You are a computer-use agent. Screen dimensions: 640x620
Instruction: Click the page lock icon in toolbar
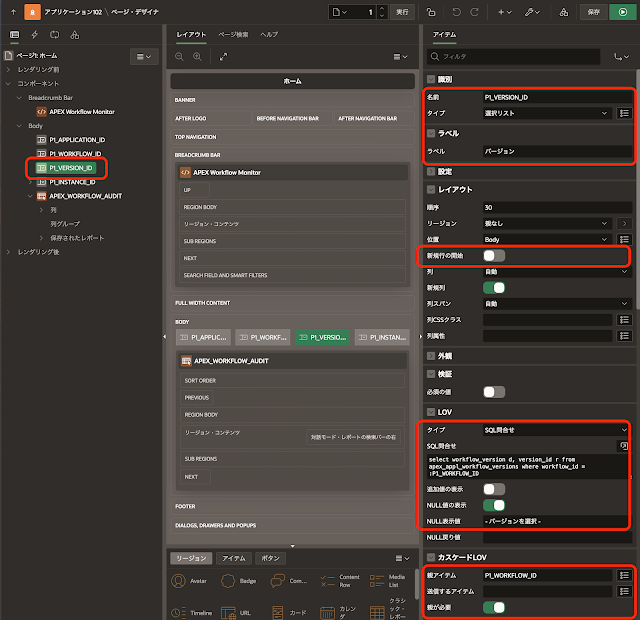tap(431, 12)
